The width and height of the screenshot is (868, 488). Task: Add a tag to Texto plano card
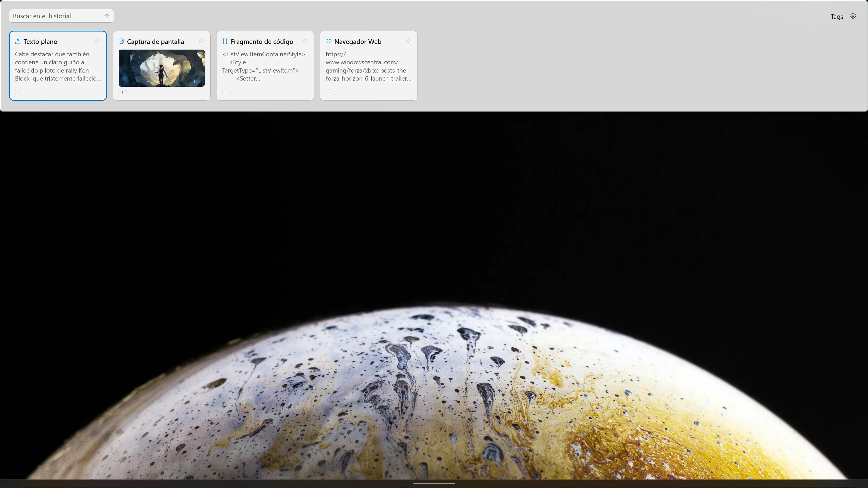pyautogui.click(x=19, y=92)
